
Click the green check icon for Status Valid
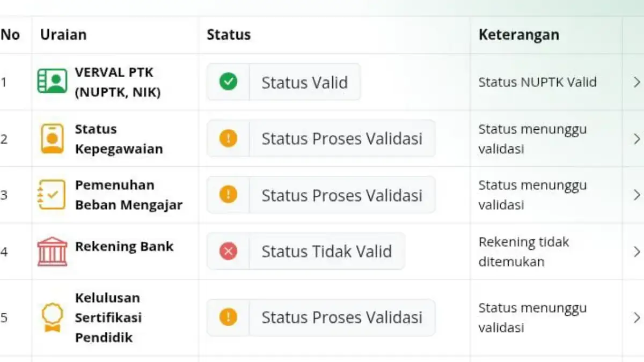pyautogui.click(x=227, y=82)
